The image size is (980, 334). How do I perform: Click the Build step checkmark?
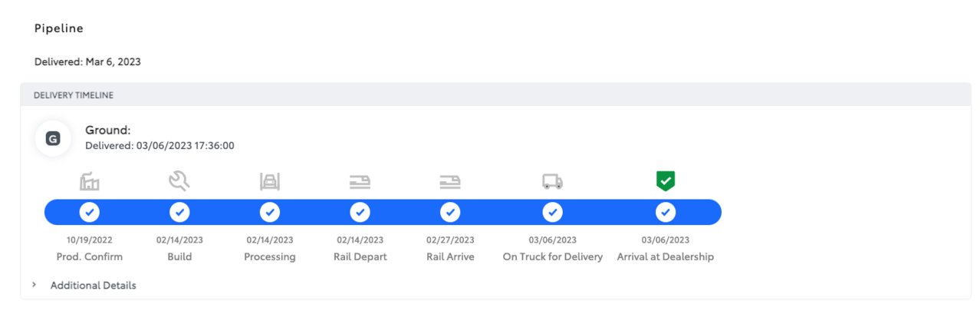(x=179, y=212)
